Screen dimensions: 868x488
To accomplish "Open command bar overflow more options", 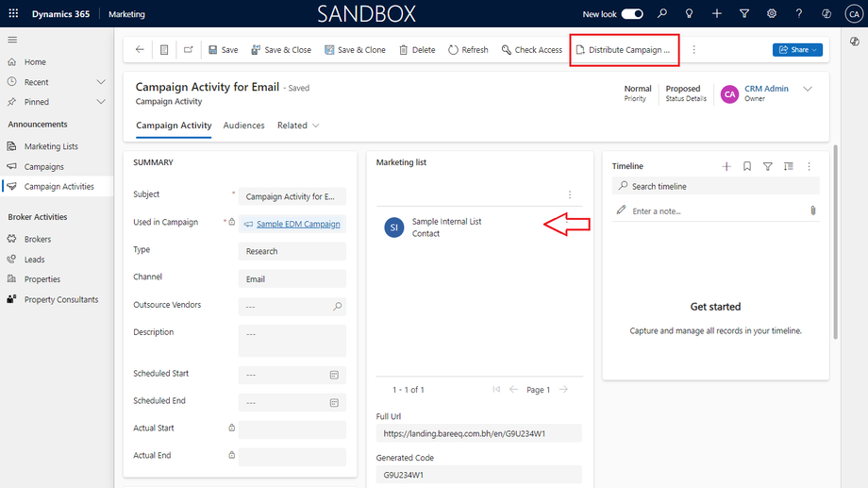I will (693, 50).
